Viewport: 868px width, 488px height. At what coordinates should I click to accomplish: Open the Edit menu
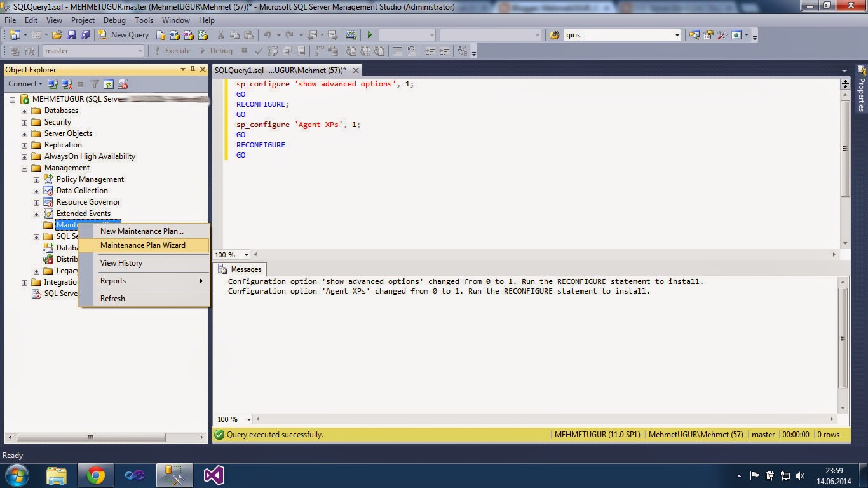pyautogui.click(x=31, y=20)
